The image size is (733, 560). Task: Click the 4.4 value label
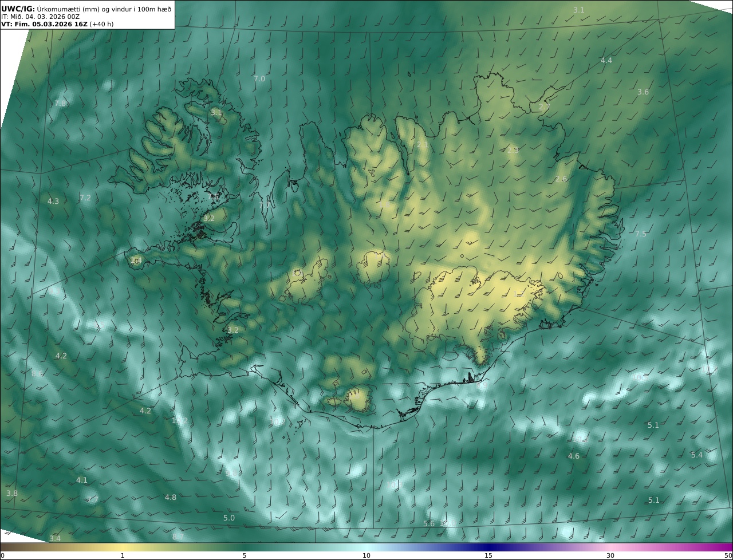click(606, 60)
